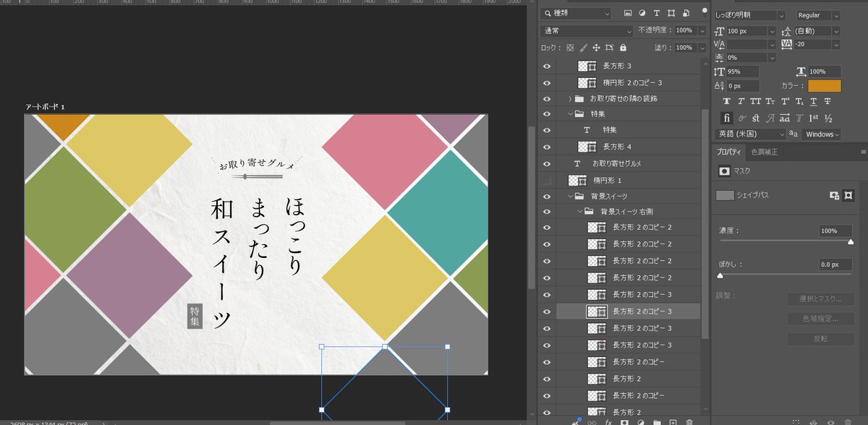Create new group folder icon
This screenshot has width=868, height=425.
pos(657,421)
